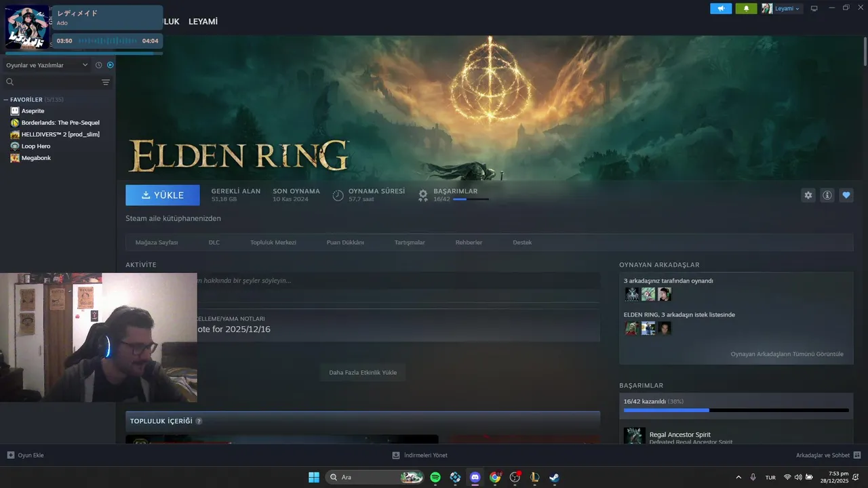Open the Steam announcements megaphone button
Screen dimensions: 868x488
click(721, 9)
